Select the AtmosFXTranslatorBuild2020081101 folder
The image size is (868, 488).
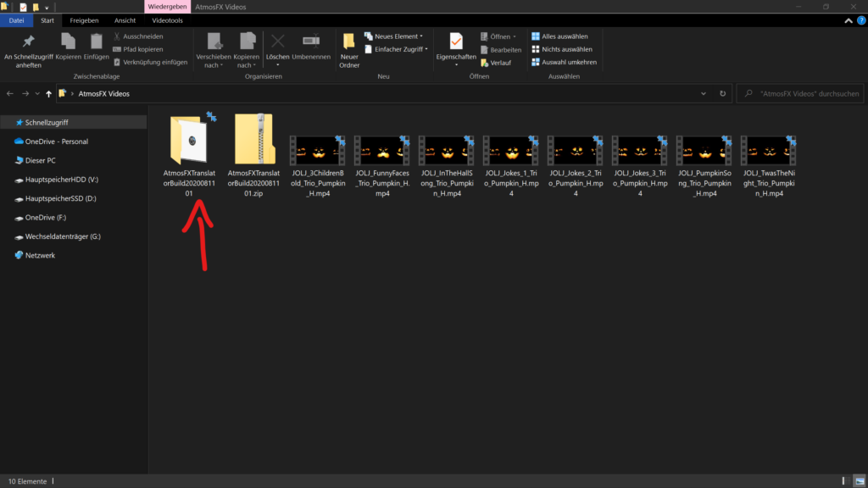click(x=189, y=155)
